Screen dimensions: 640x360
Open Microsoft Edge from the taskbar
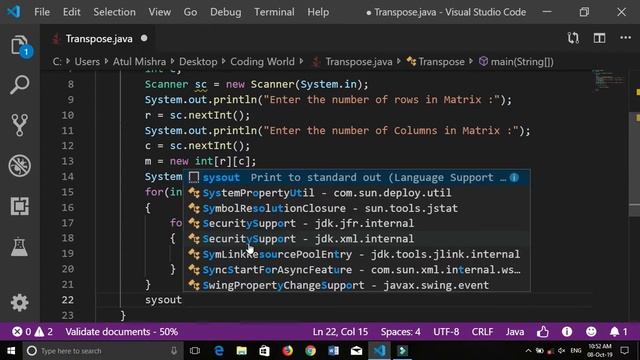click(x=219, y=351)
